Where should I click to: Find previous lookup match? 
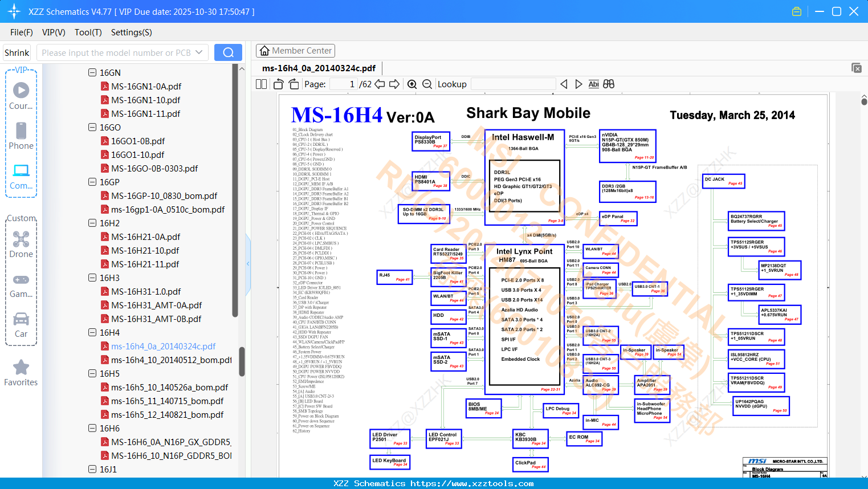click(564, 84)
